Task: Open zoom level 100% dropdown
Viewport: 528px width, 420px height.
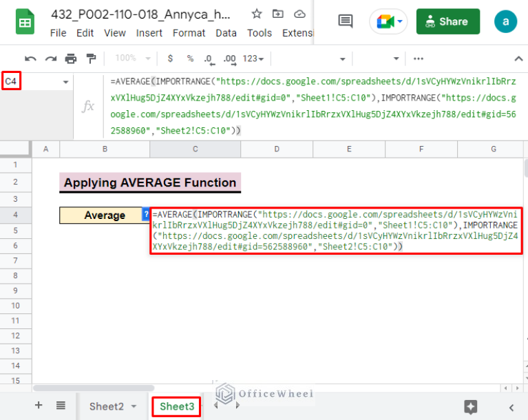Action: click(133, 58)
